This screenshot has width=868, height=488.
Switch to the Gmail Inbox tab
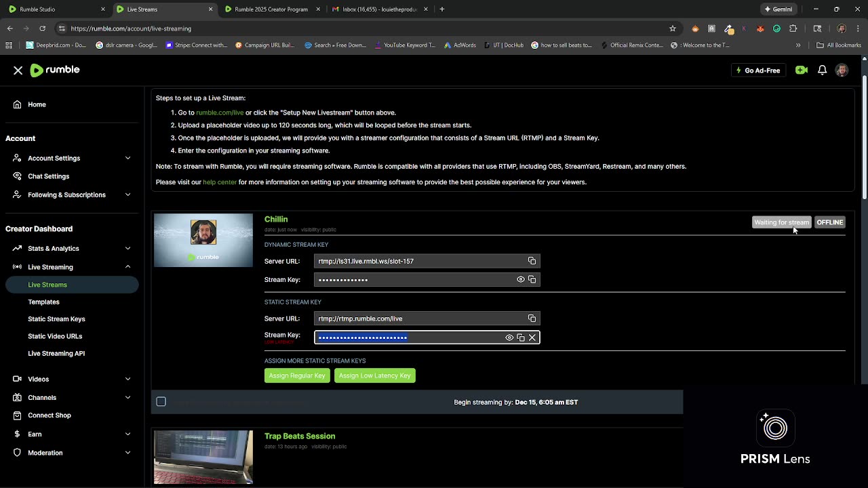(x=379, y=9)
